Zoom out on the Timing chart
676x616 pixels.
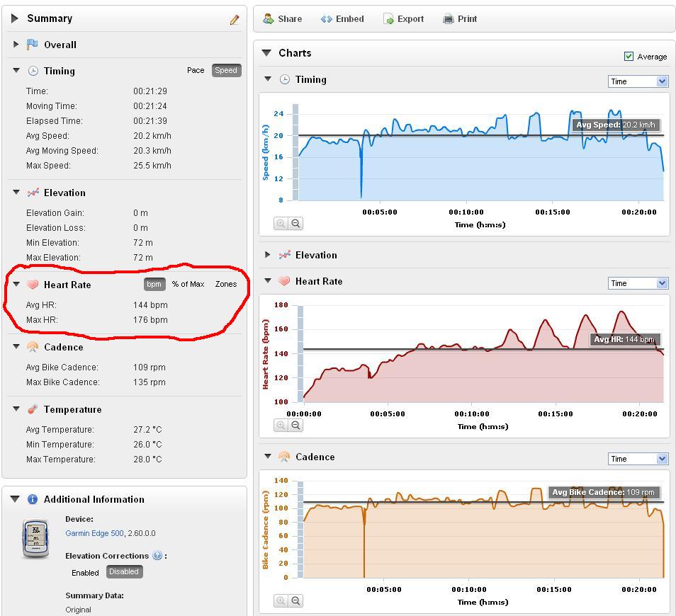coord(295,224)
